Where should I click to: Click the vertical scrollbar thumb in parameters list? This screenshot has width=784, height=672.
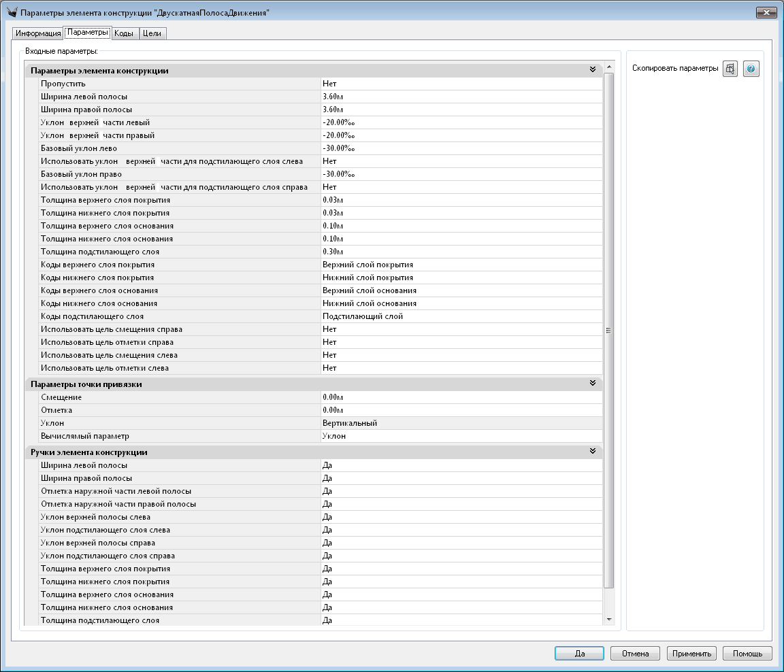click(x=609, y=330)
